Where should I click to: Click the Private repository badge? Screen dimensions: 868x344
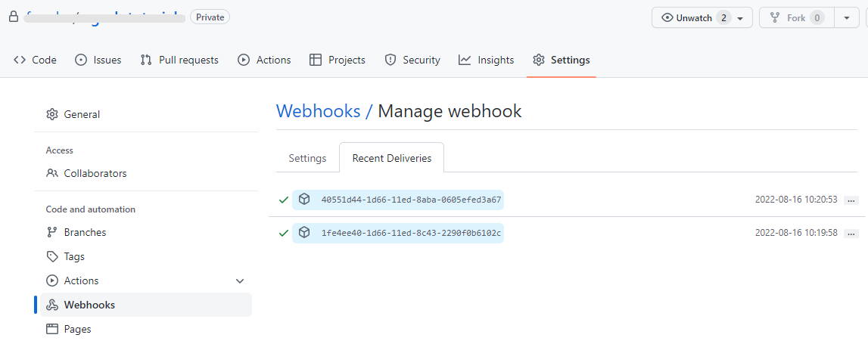210,17
